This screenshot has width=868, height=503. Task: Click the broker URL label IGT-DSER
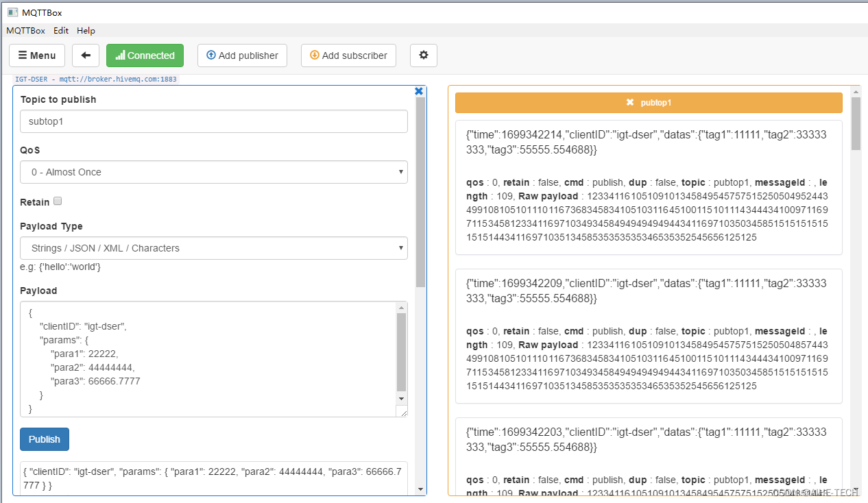click(96, 79)
